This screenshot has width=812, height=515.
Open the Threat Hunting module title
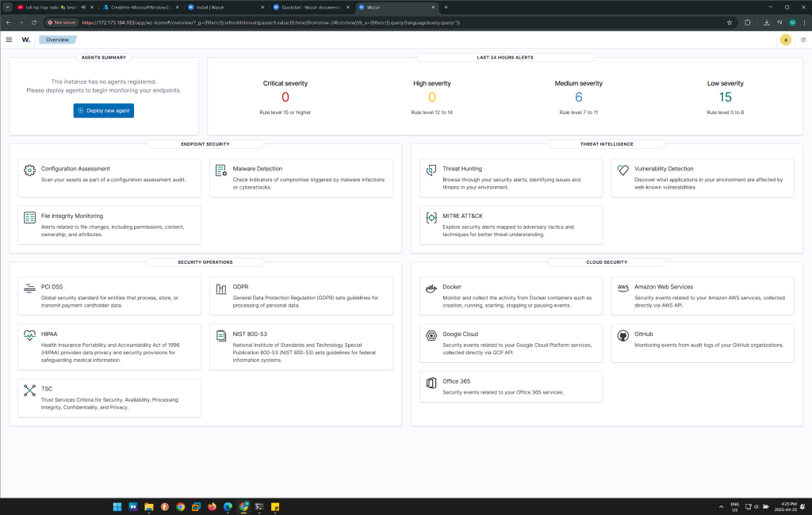[462, 169]
